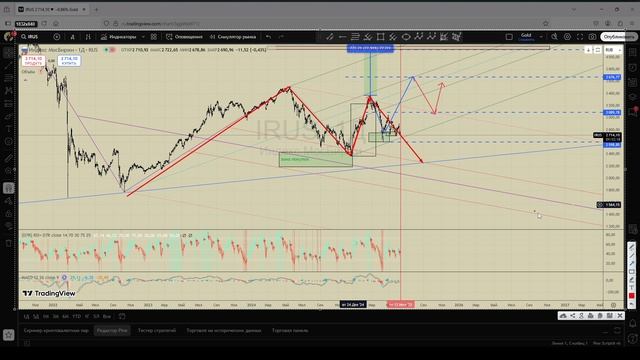This screenshot has height=360, width=640.
Task: Toggle magnet mode in left toolbar
Action: pos(9,188)
